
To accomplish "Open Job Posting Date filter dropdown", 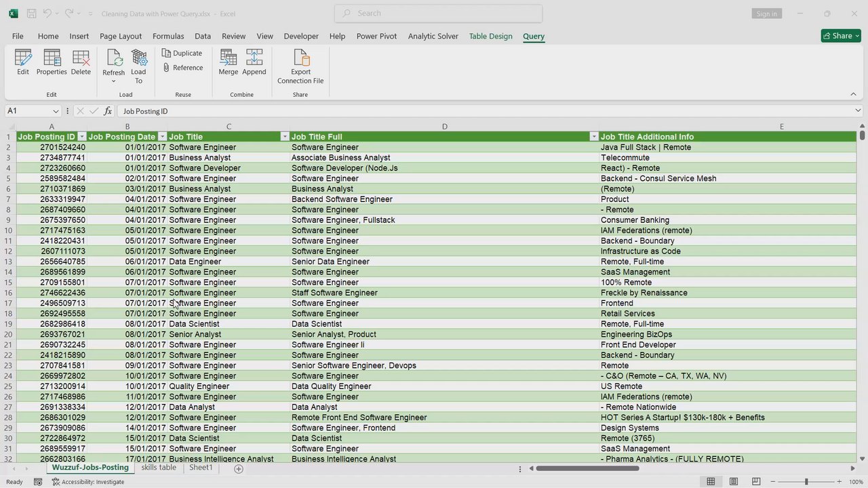I will [x=162, y=137].
